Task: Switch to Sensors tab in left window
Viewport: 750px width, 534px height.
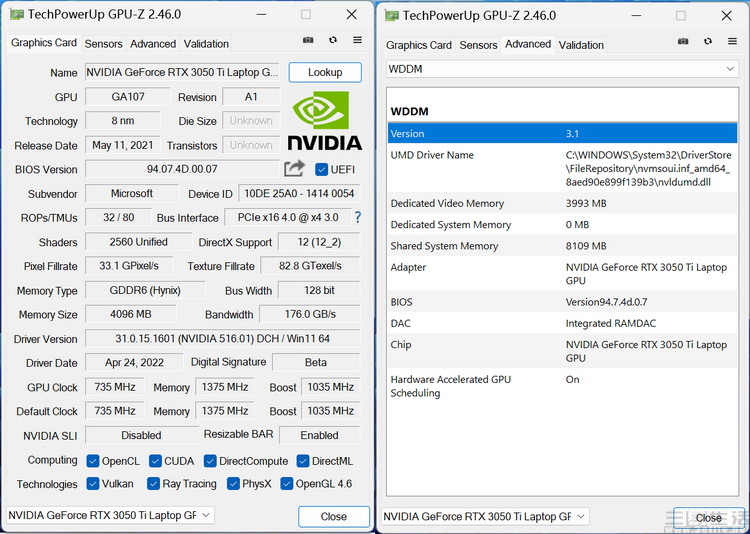Action: [x=103, y=44]
